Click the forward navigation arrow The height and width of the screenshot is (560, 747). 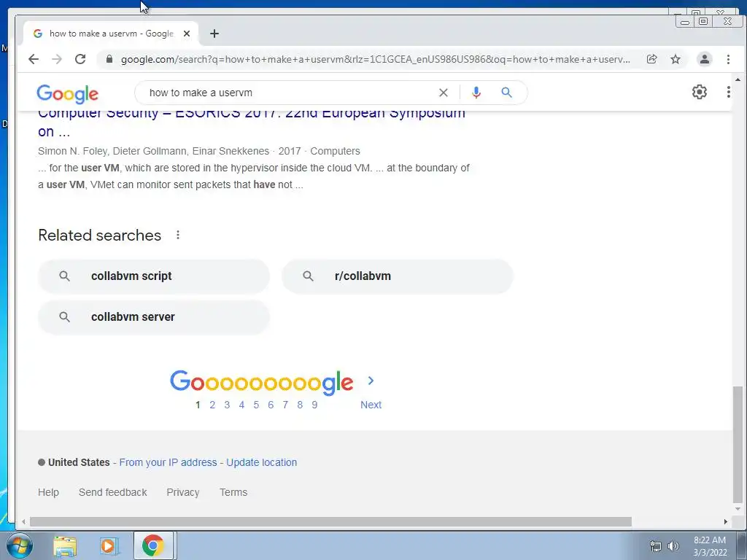coord(57,59)
